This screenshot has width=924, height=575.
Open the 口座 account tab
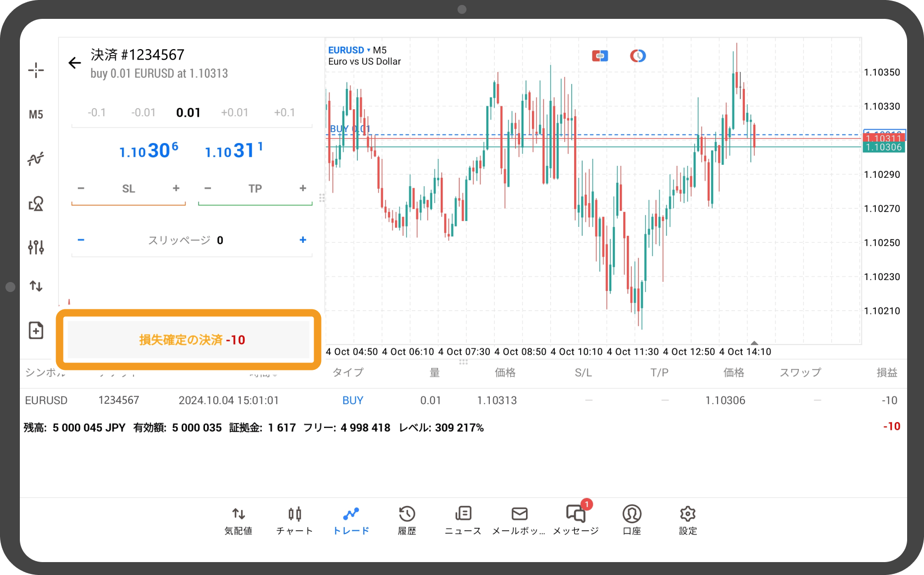point(632,520)
